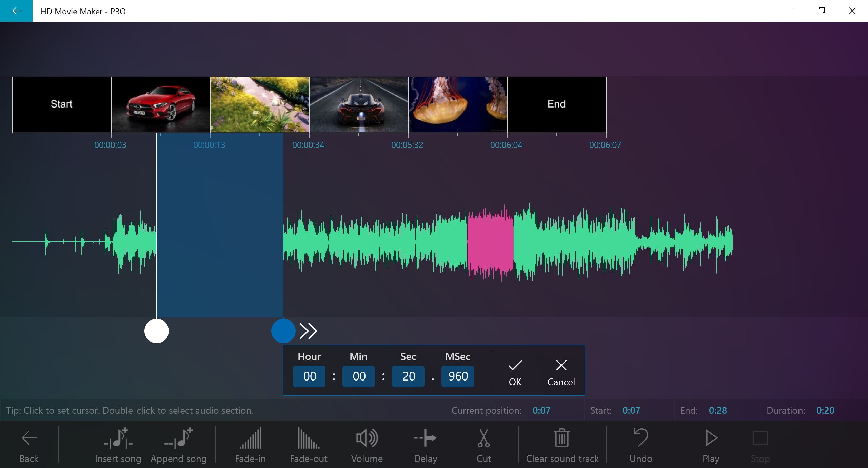Restore down the application window
The height and width of the screenshot is (468, 868).
[821, 11]
